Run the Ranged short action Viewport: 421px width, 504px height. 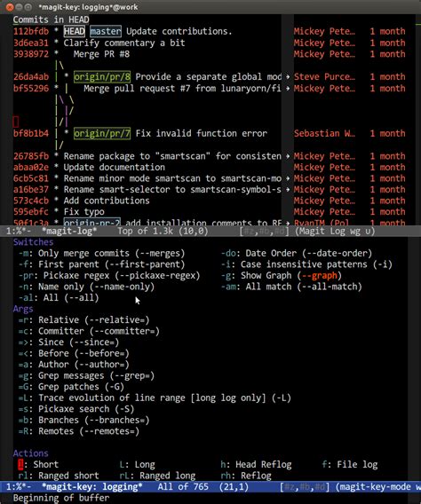59,476
